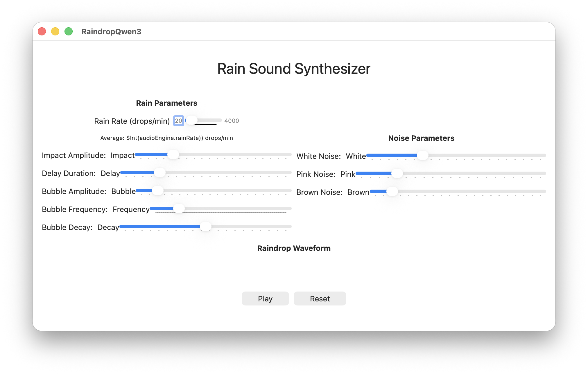
Task: Click the Bubble Amplitude slider thumb
Action: (157, 190)
